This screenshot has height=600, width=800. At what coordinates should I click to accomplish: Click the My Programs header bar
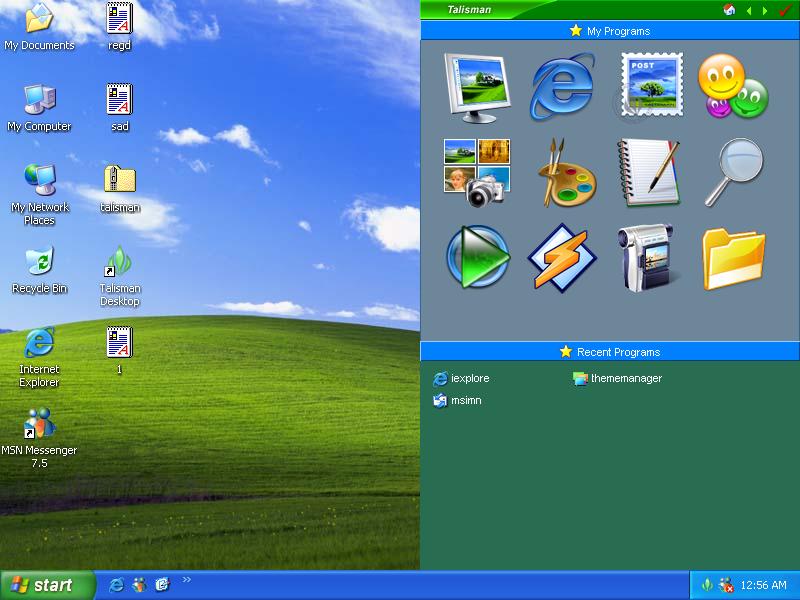610,31
